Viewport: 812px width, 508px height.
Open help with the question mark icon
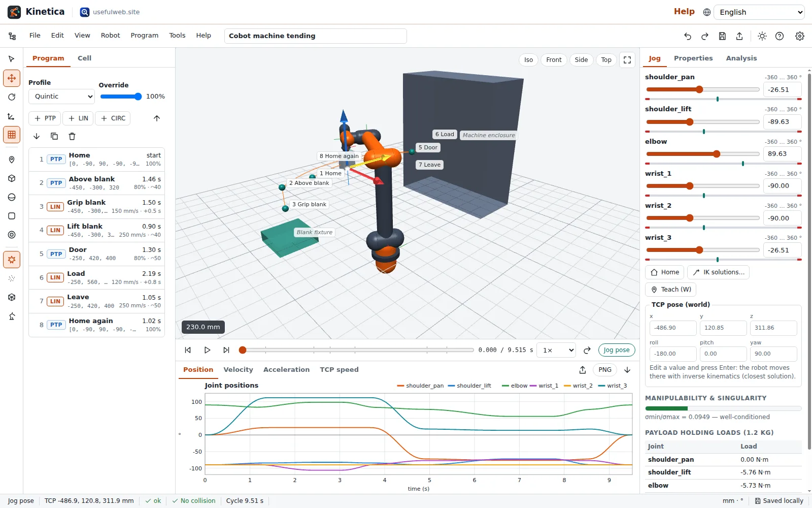(x=780, y=36)
